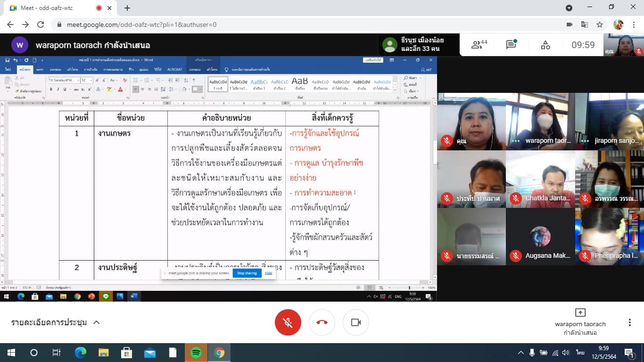
Task: Open the participants list showing 44
Action: (479, 45)
